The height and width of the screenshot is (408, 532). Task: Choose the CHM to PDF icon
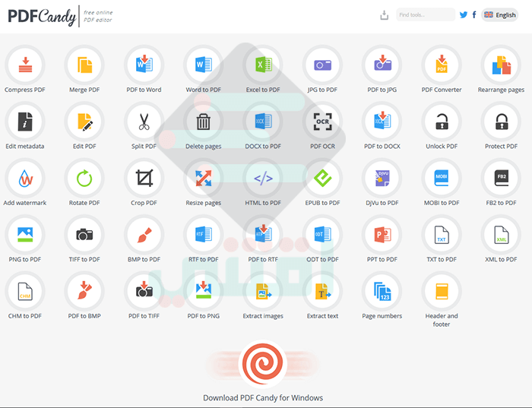25,291
